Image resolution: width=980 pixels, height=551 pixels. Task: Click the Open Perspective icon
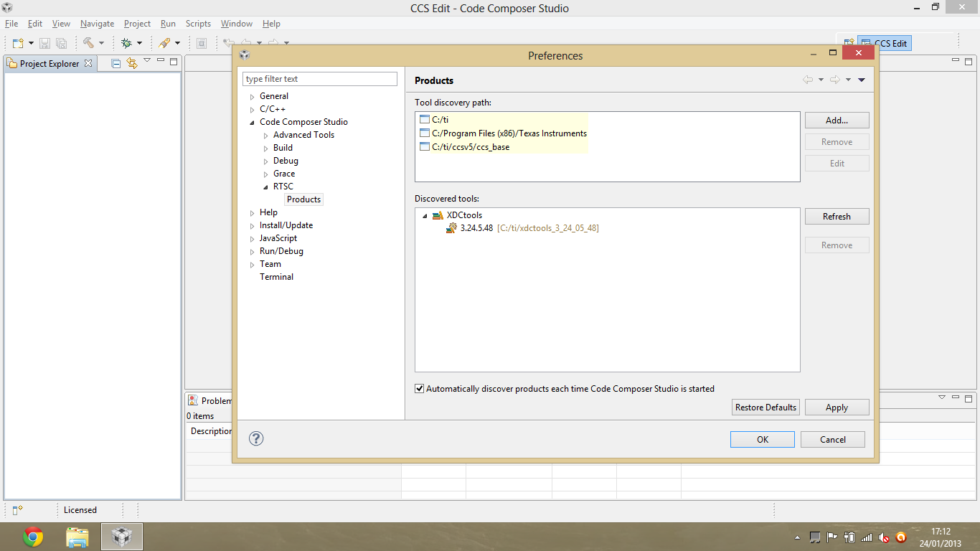[849, 43]
